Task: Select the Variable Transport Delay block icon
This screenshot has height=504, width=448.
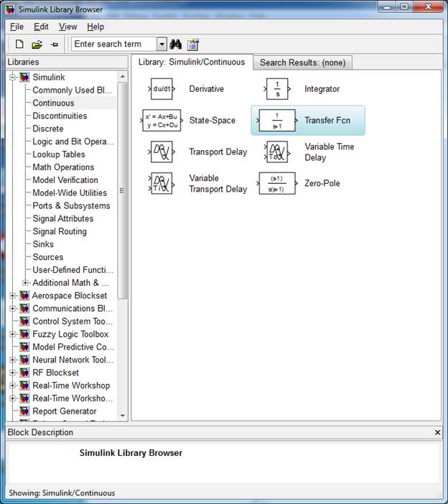Action: [x=162, y=183]
